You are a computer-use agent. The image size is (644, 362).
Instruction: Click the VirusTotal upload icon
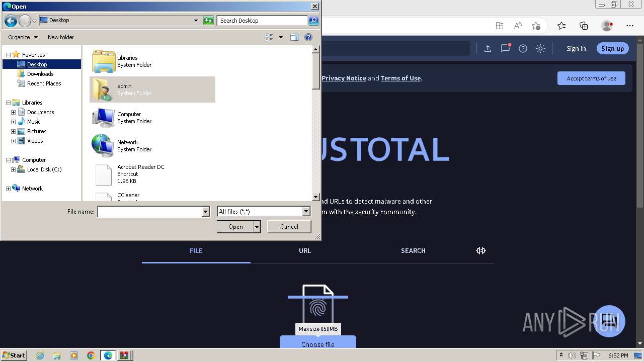click(488, 48)
